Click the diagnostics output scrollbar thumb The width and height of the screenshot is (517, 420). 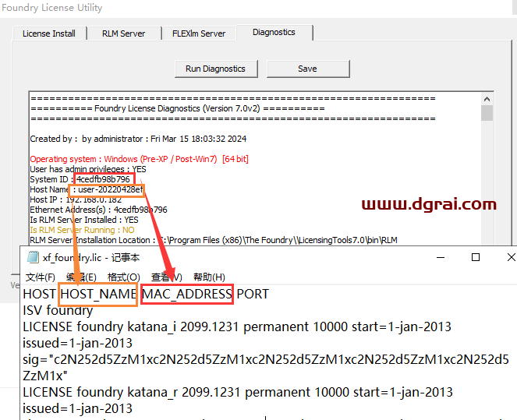487,114
